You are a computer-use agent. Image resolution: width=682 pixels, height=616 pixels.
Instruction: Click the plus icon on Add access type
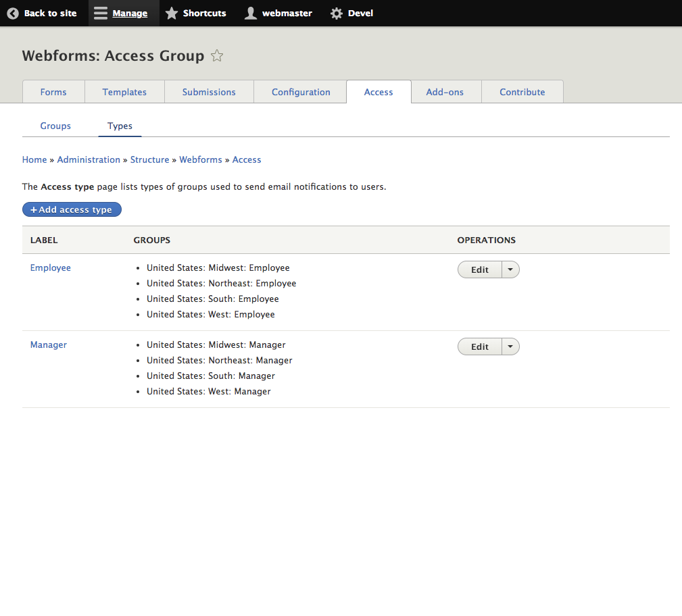(33, 209)
